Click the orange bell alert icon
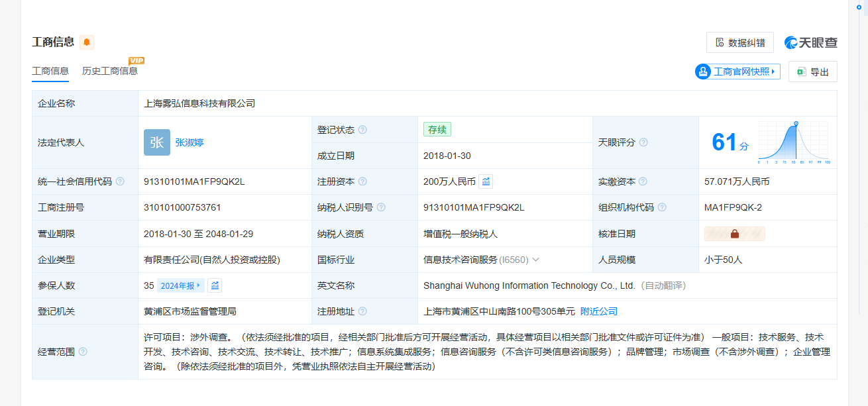The height and width of the screenshot is (406, 868). [87, 42]
